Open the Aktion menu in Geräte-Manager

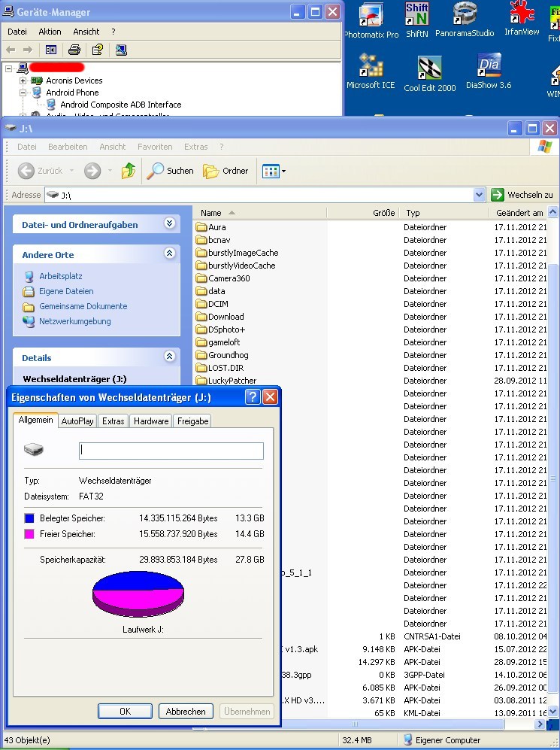[x=50, y=32]
